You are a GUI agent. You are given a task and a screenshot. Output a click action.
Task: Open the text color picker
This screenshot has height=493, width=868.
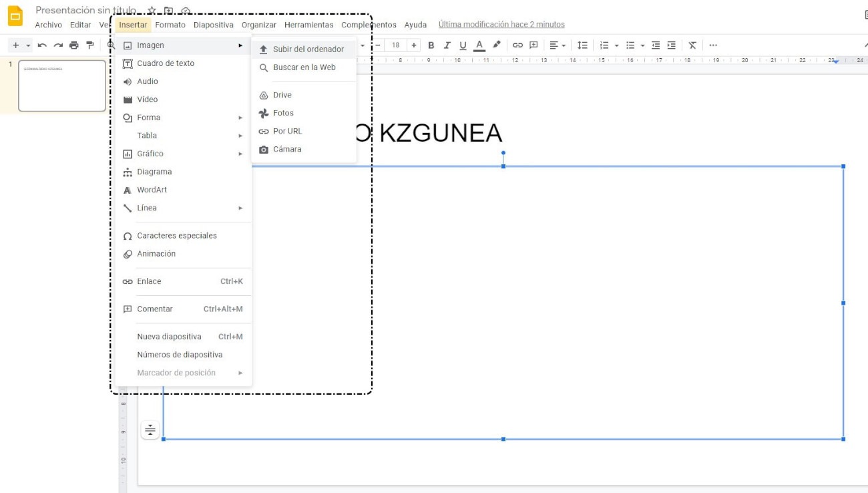(479, 45)
